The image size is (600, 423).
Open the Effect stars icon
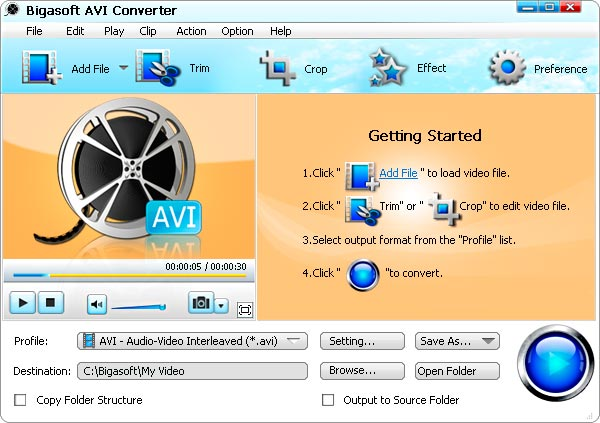[387, 67]
